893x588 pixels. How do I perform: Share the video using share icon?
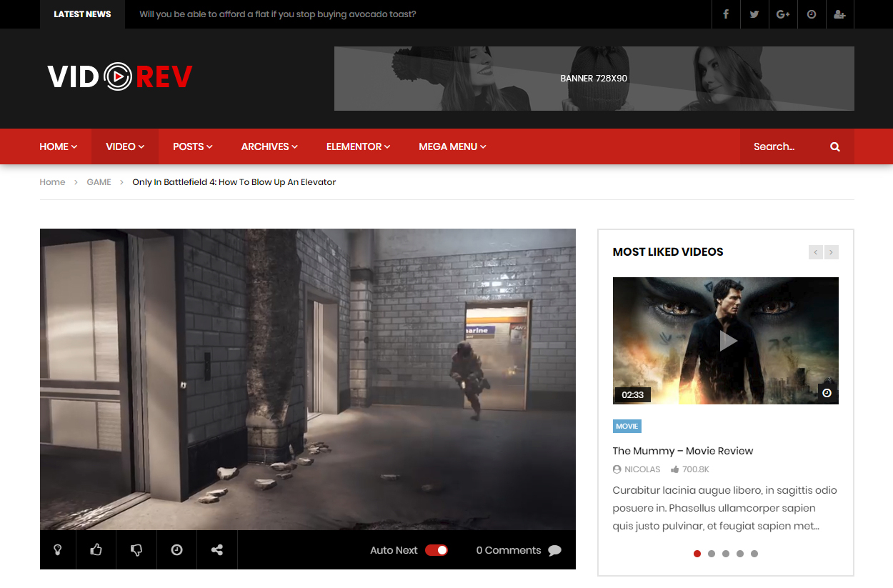(x=217, y=549)
